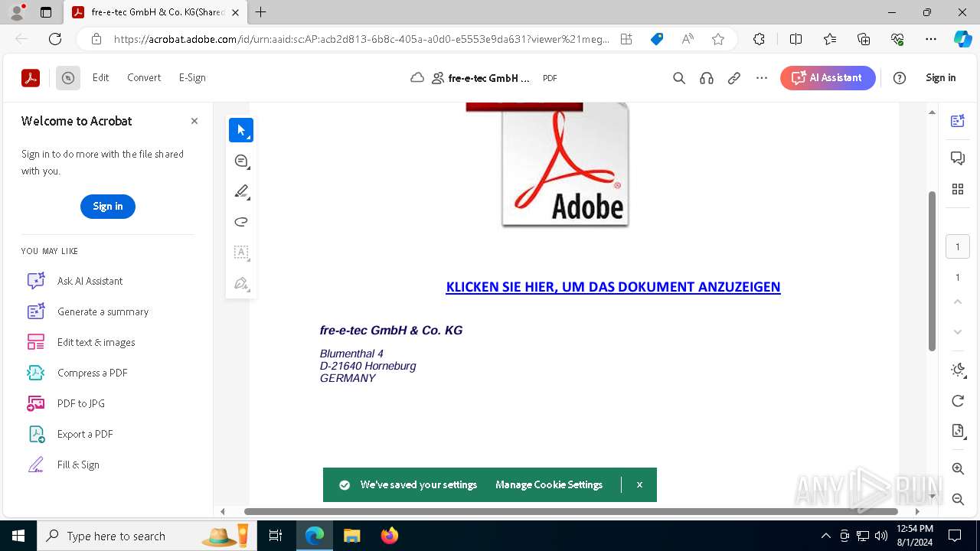Open the Edit menu

101,78
